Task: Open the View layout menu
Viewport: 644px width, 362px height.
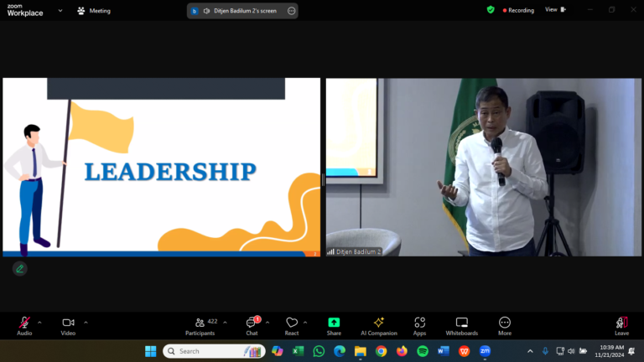Action: pos(555,10)
